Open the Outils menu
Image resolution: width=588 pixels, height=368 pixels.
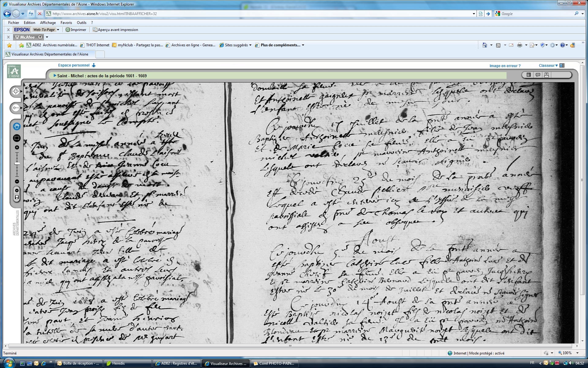[81, 22]
